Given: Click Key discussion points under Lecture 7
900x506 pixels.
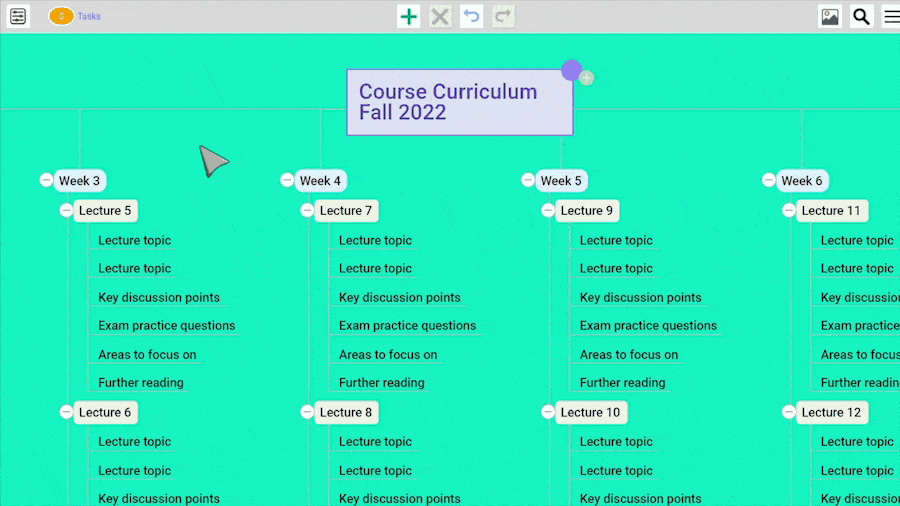Looking at the screenshot, I should 400,297.
